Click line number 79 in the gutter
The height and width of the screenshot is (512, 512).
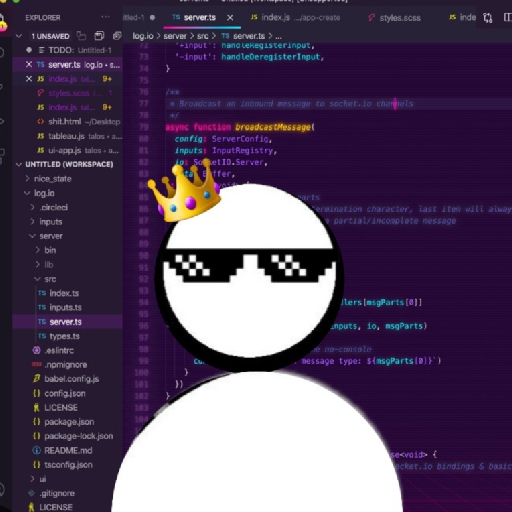point(143,127)
